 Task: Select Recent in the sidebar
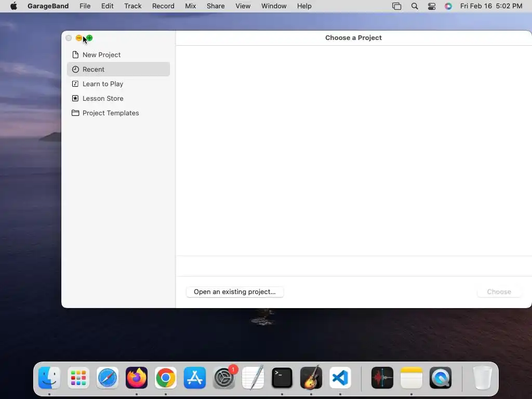118,69
